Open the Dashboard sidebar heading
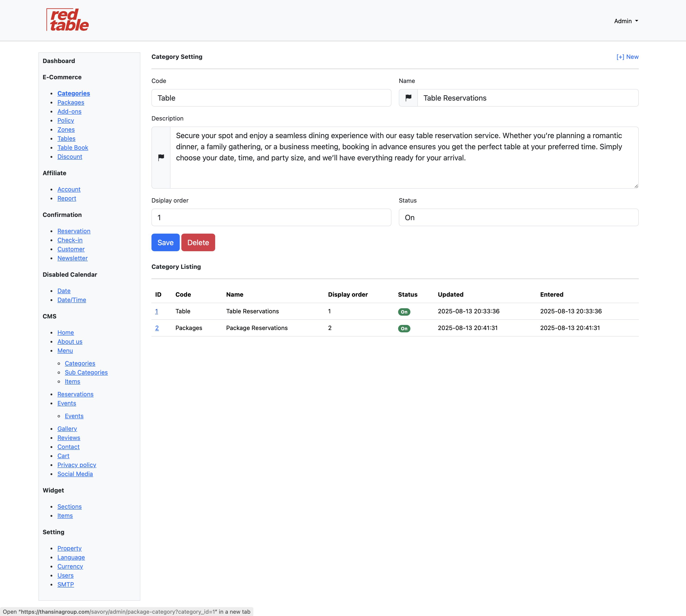 (59, 61)
